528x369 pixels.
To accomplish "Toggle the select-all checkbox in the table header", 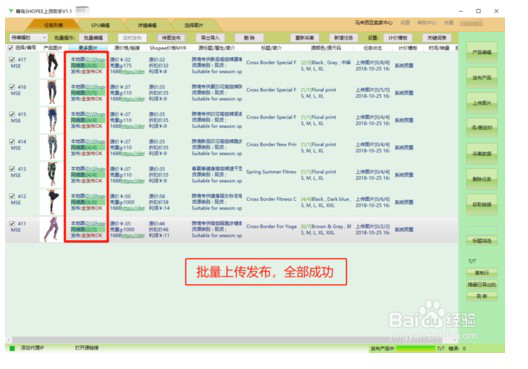I will click(11, 48).
